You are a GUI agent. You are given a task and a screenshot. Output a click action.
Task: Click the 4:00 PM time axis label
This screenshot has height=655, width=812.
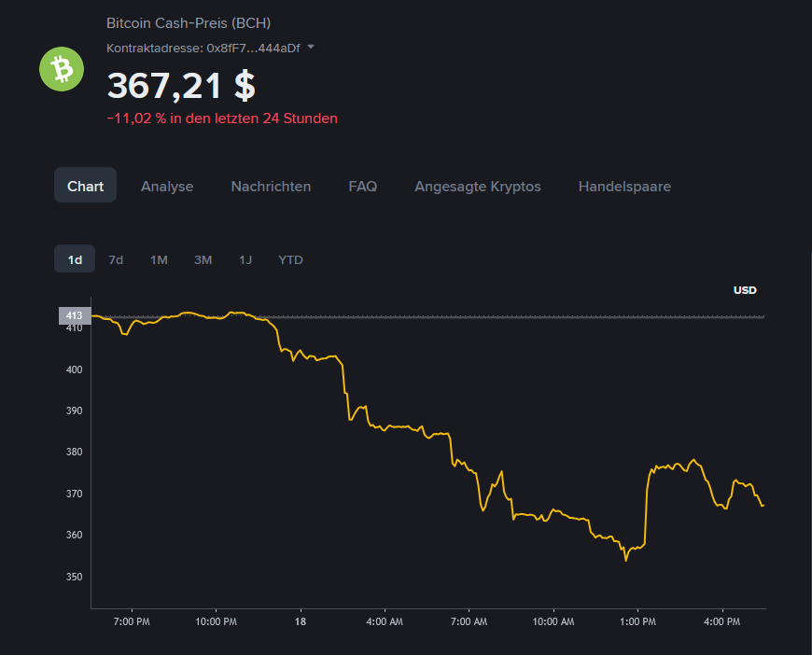721,621
